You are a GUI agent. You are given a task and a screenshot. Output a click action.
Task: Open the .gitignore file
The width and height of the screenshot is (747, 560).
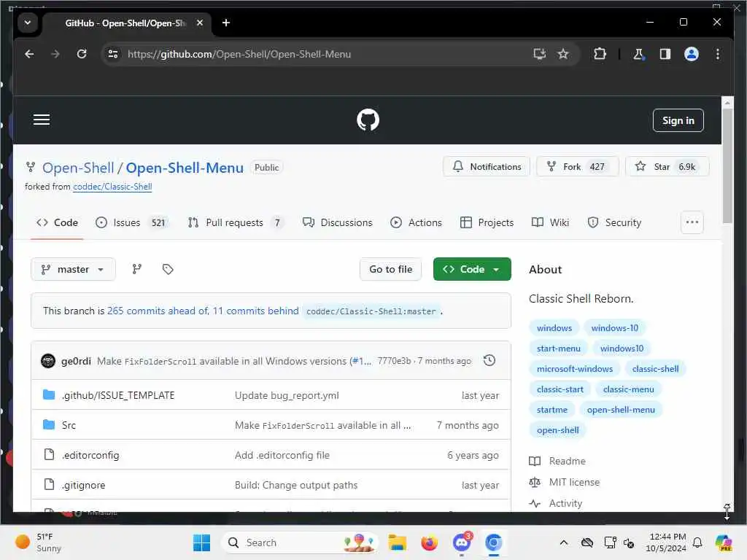(83, 485)
